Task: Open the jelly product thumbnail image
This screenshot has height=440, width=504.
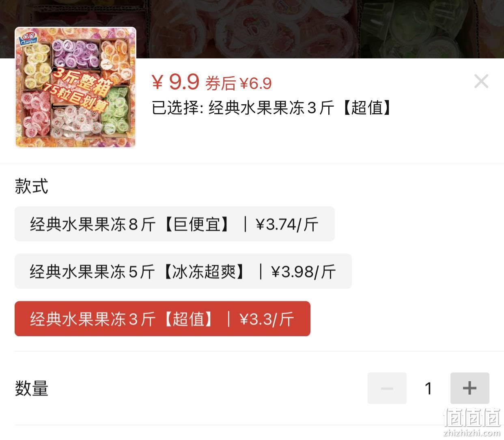Action: [x=75, y=88]
